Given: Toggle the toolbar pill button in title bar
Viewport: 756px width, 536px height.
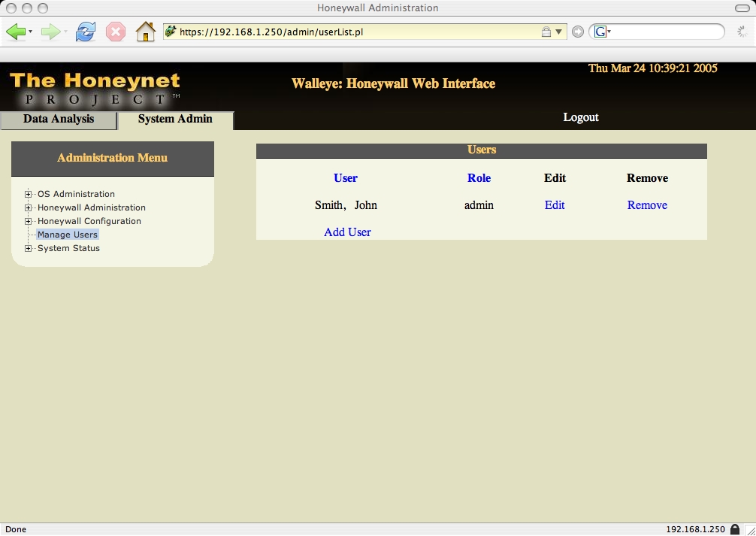Looking at the screenshot, I should pyautogui.click(x=742, y=8).
